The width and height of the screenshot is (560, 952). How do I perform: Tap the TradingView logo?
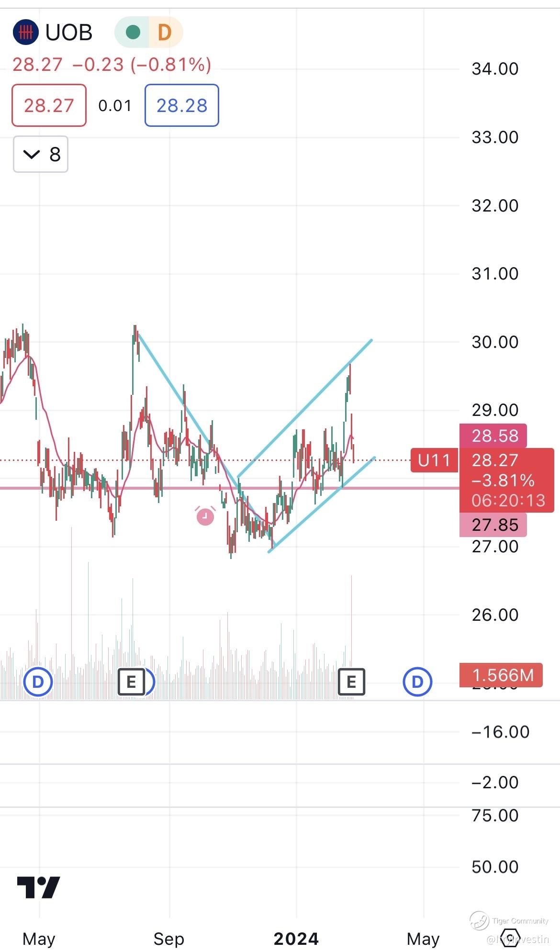point(38,887)
